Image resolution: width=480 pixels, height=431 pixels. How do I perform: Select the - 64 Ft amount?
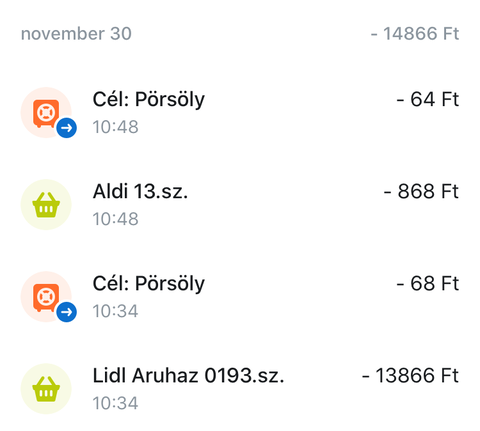tap(428, 99)
